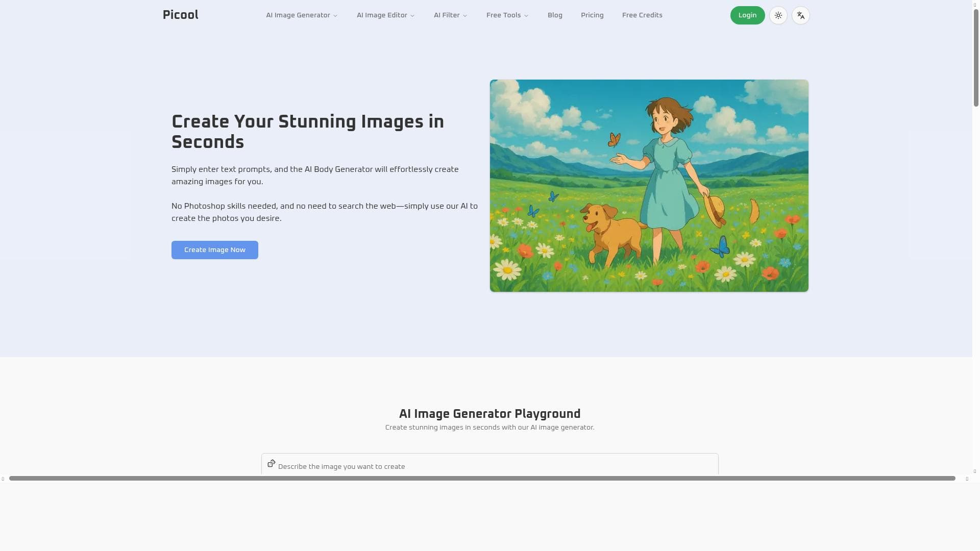Open the Pricing page
The width and height of the screenshot is (980, 551).
pyautogui.click(x=592, y=15)
